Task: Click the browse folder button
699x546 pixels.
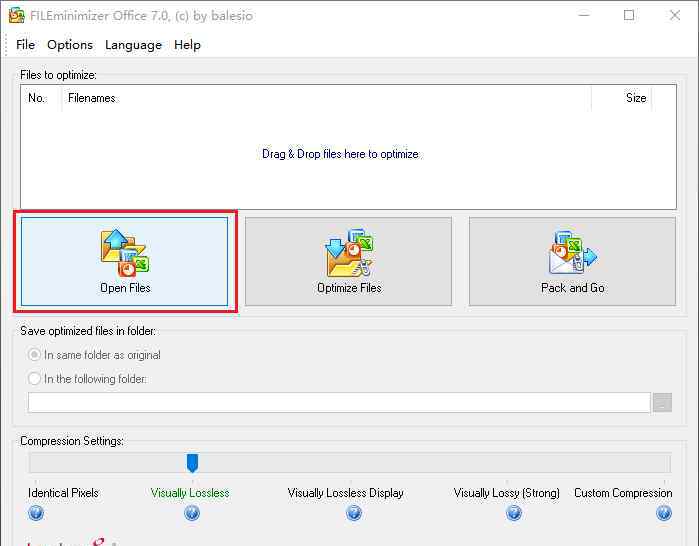Action: [x=662, y=402]
